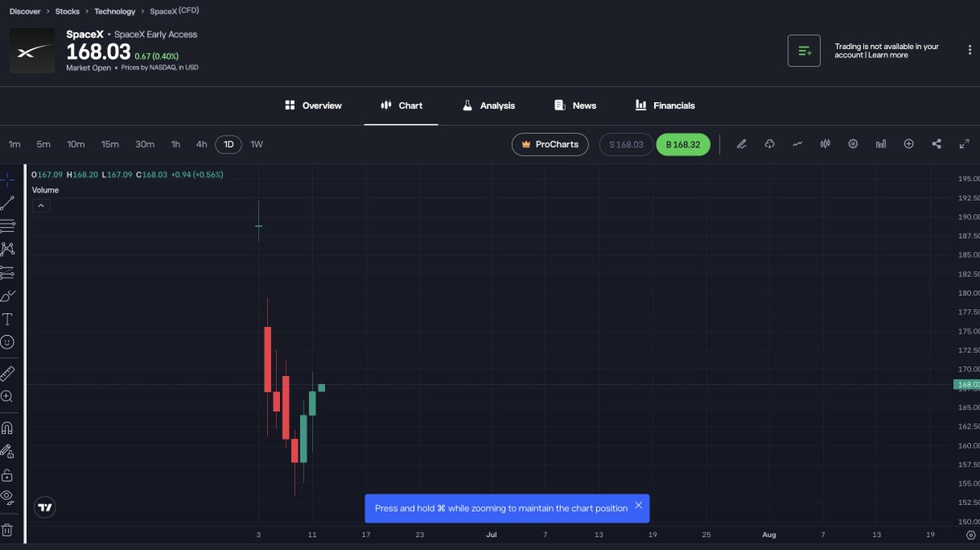Select the 1W timeframe
Image resolution: width=980 pixels, height=550 pixels.
(256, 145)
